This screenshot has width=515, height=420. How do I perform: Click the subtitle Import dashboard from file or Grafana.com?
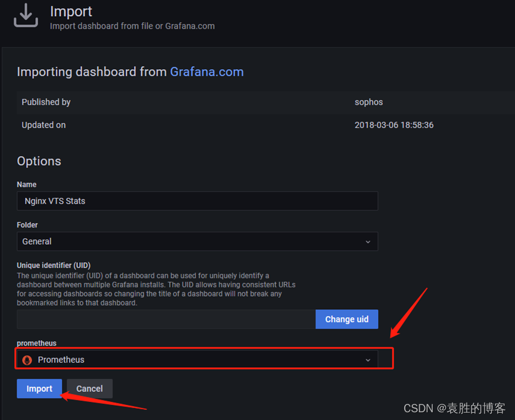click(132, 26)
